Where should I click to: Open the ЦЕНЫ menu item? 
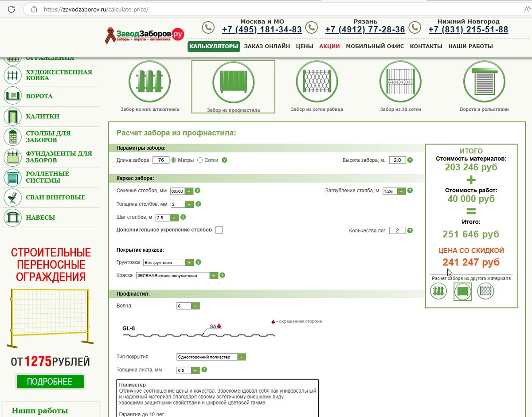point(305,46)
